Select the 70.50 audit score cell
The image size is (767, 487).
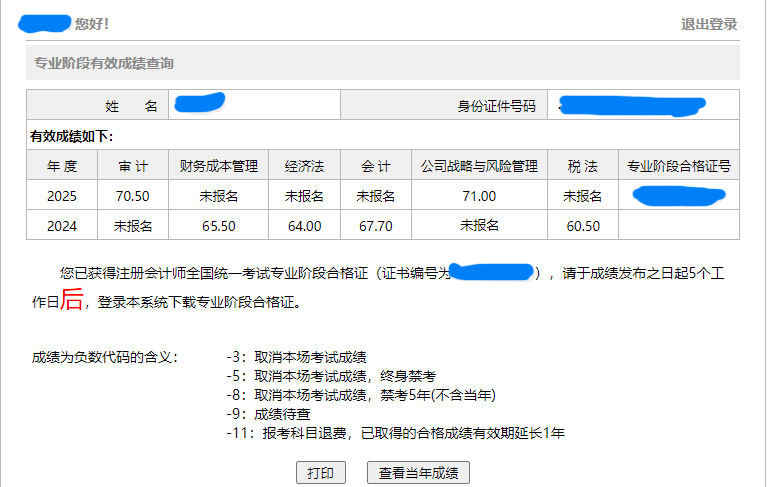click(132, 196)
